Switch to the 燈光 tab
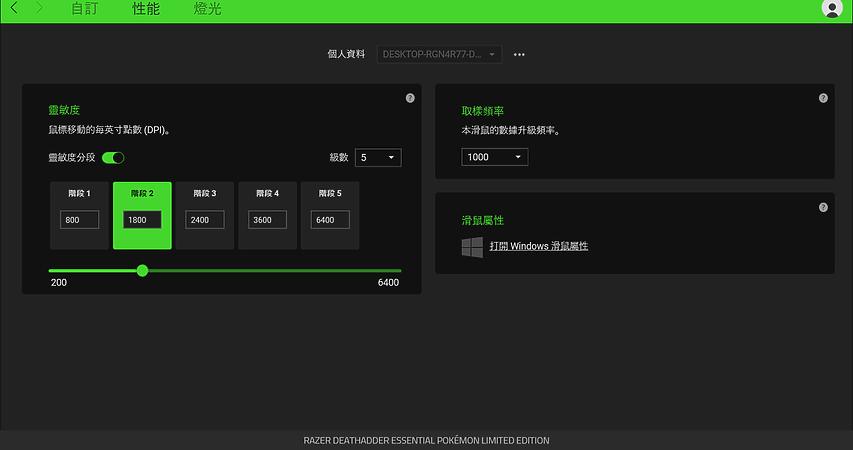This screenshot has width=853, height=450. click(207, 9)
